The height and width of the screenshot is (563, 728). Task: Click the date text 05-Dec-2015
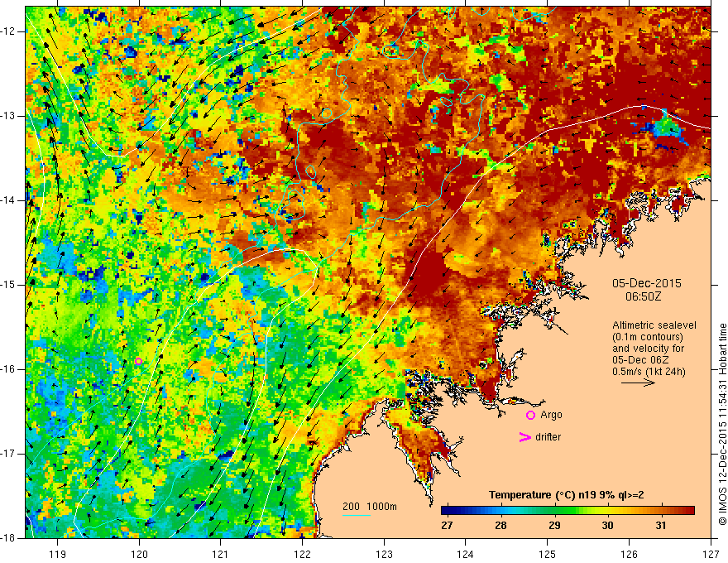(647, 283)
